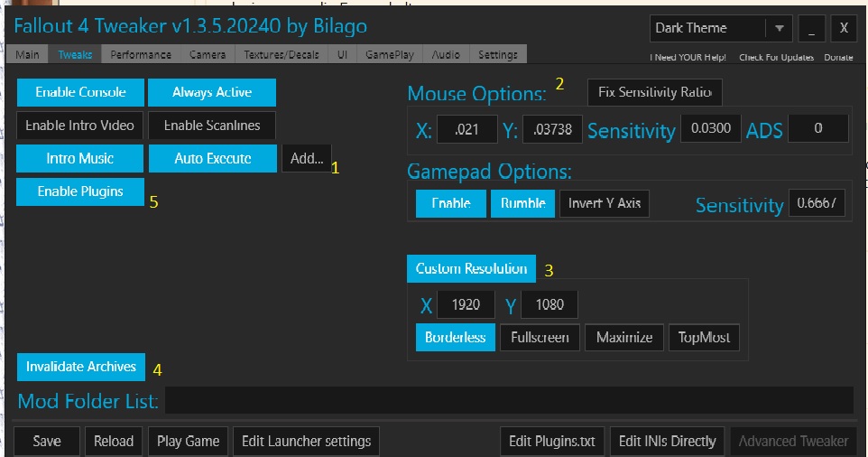The image size is (868, 457).
Task: Click the Save button
Action: 47,441
